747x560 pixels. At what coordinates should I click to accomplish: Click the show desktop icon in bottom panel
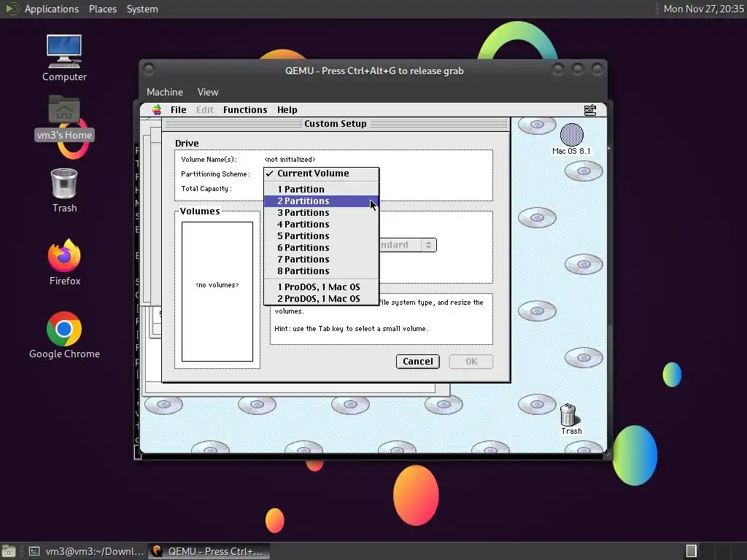(x=8, y=551)
